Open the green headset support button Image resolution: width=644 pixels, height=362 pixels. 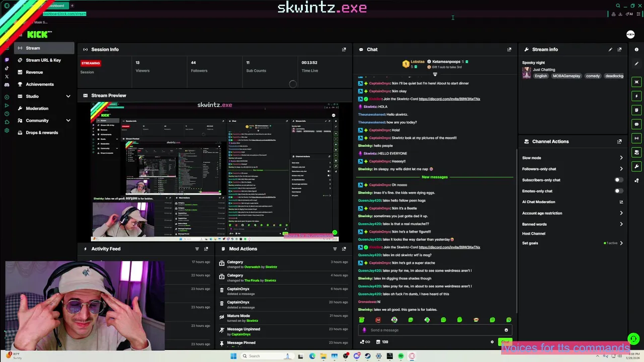click(x=633, y=339)
